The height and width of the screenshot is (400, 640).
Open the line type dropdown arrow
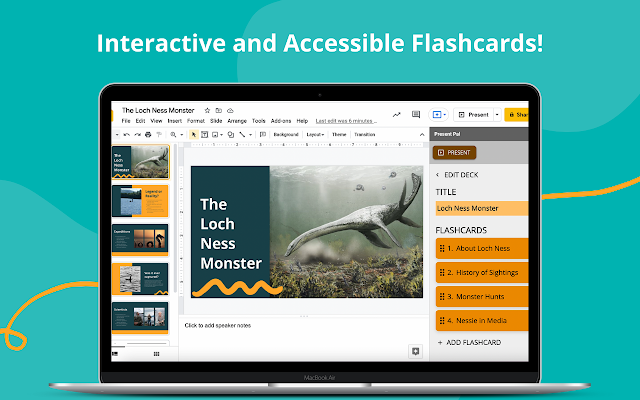point(250,135)
